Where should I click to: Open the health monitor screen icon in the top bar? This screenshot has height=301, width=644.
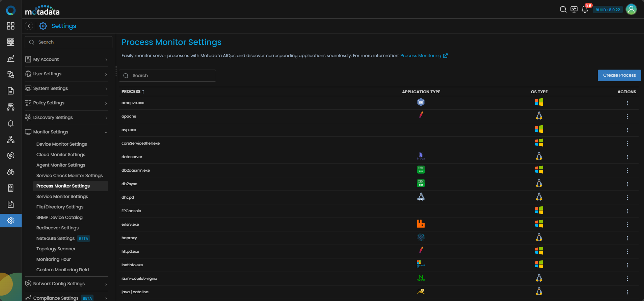pyautogui.click(x=574, y=9)
